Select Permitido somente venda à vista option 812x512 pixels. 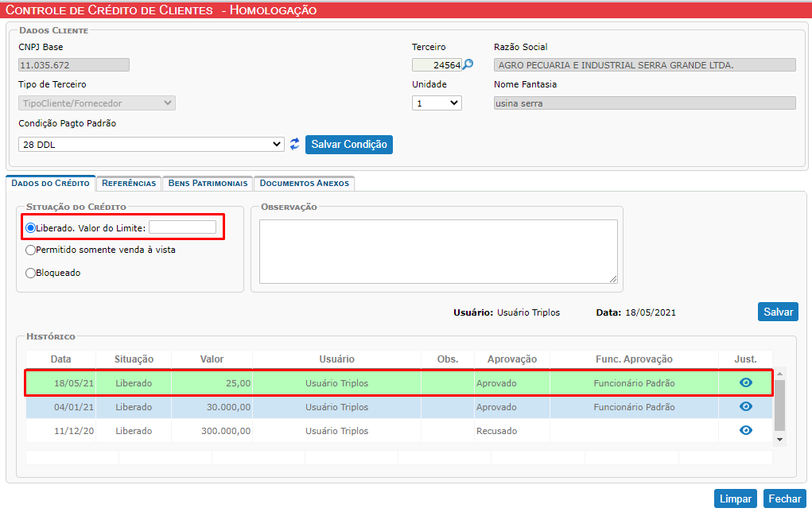(x=30, y=250)
